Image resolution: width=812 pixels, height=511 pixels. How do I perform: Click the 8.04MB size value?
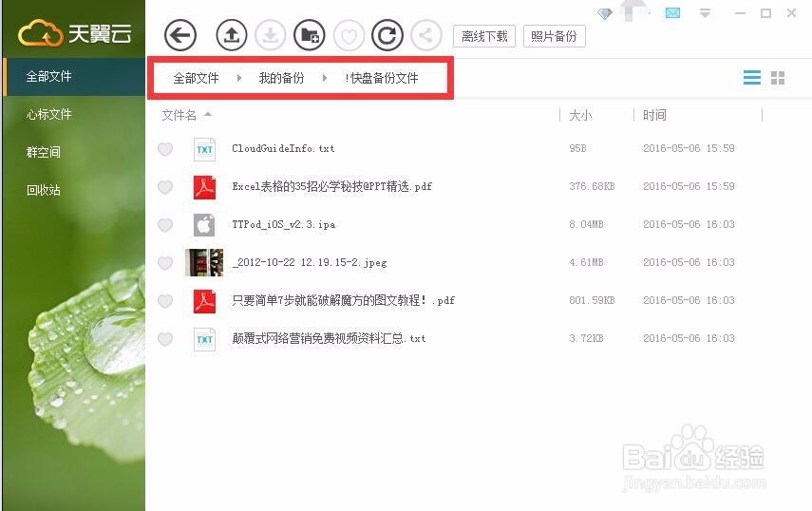pyautogui.click(x=586, y=225)
